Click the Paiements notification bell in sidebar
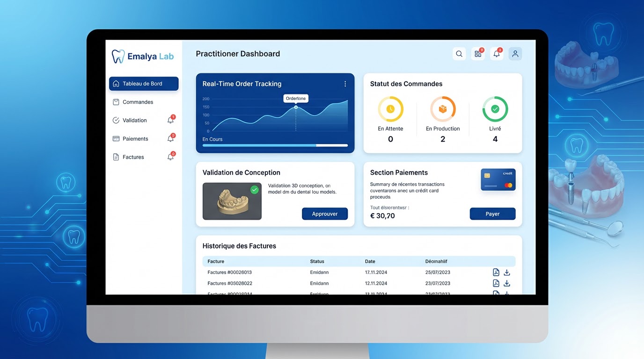 170,139
